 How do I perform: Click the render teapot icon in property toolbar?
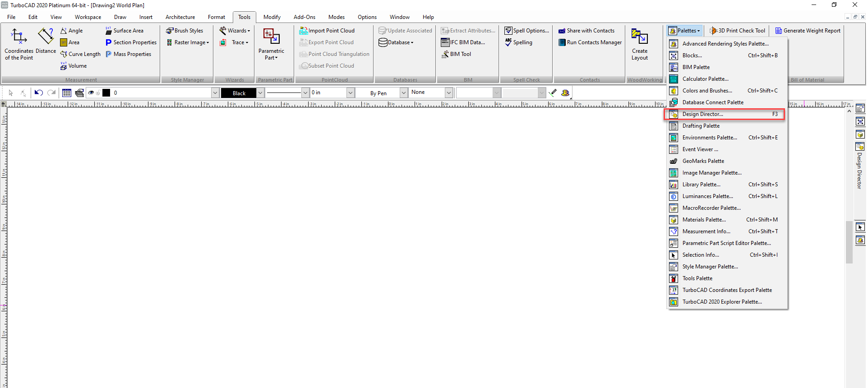pyautogui.click(x=565, y=93)
